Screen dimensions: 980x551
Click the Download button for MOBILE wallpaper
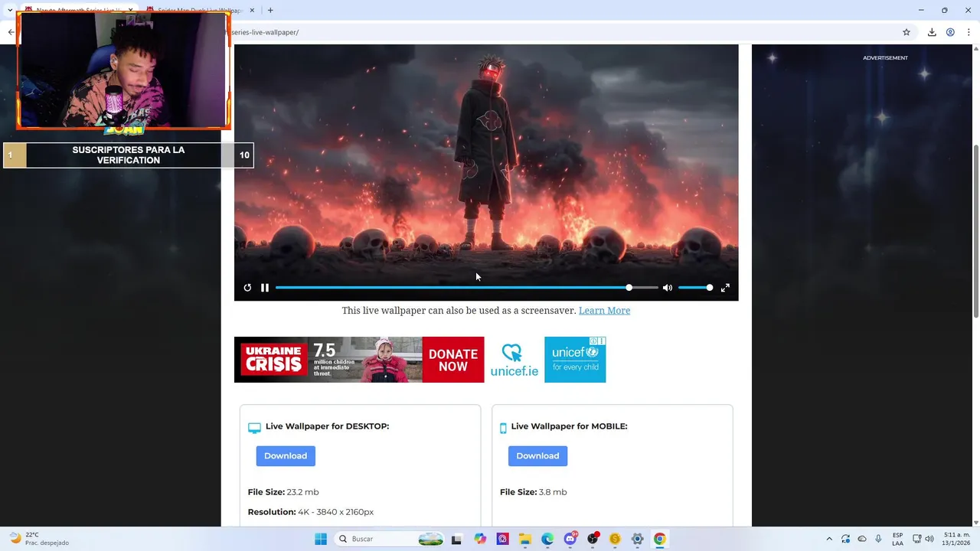point(537,456)
